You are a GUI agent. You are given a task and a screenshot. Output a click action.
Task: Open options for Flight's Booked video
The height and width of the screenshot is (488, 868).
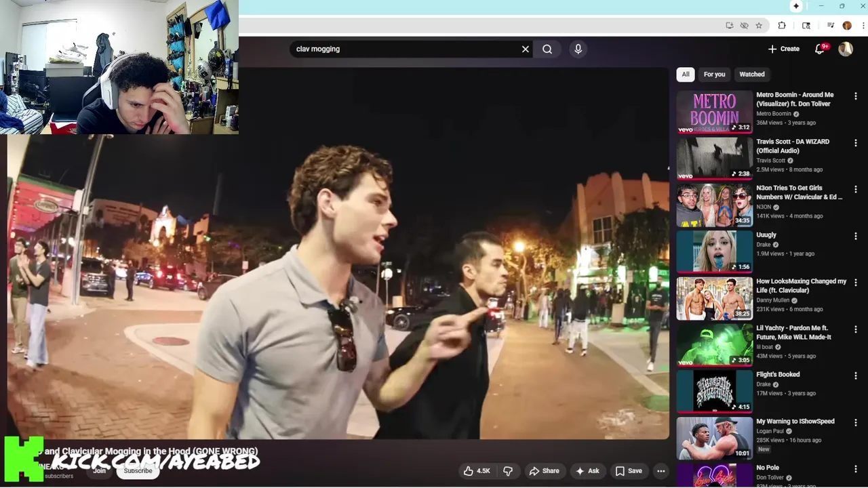[856, 375]
